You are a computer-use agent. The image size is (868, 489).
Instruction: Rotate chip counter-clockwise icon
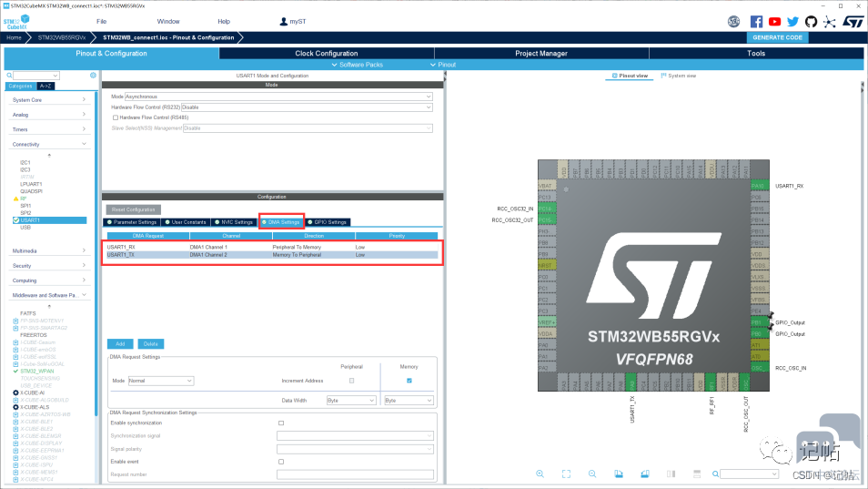[645, 474]
